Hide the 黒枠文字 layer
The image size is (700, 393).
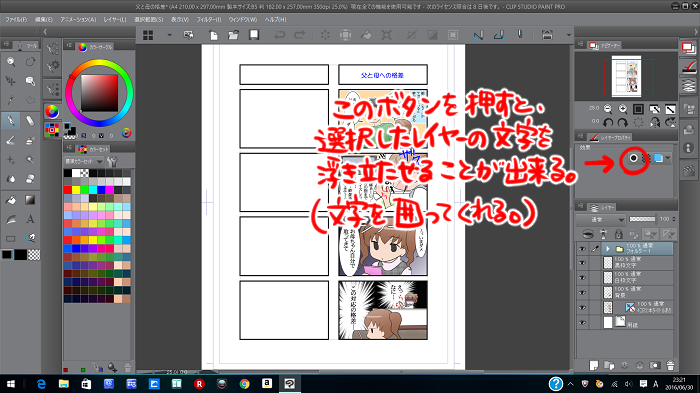point(582,263)
